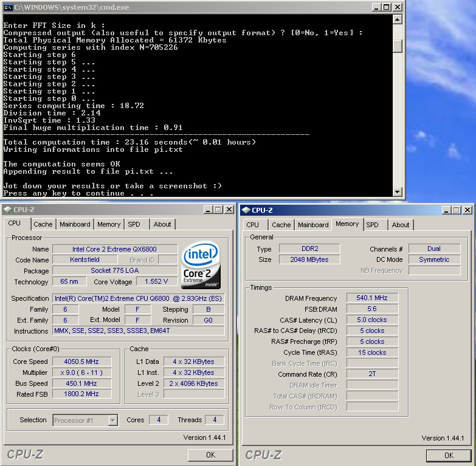Select the CPU tab in left CPU-Z

coord(14,224)
